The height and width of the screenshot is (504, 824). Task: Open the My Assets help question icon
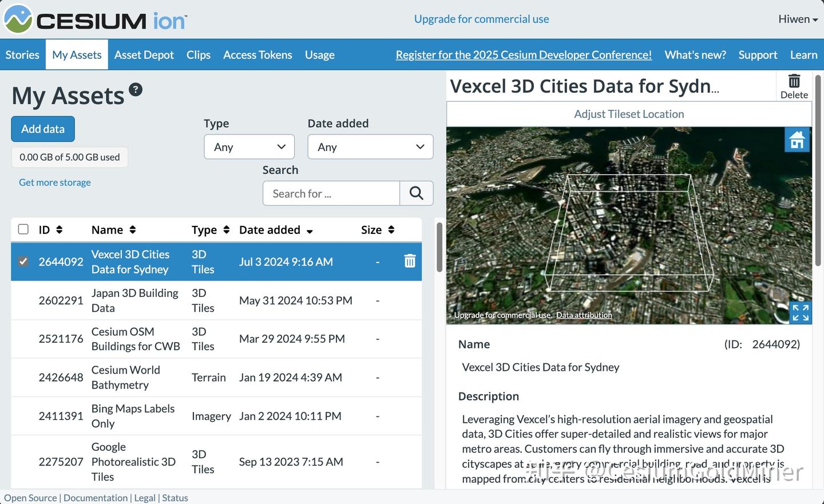[136, 89]
